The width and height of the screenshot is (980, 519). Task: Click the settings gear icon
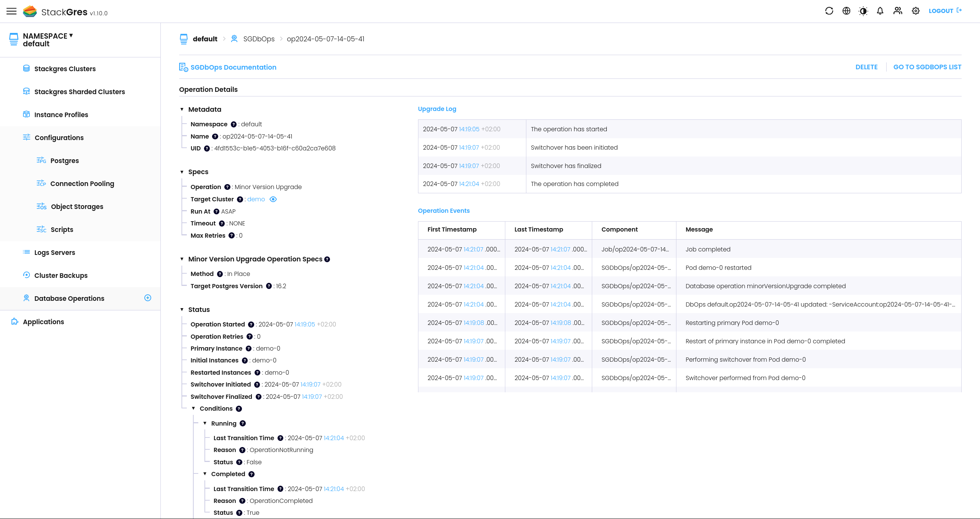pyautogui.click(x=916, y=11)
